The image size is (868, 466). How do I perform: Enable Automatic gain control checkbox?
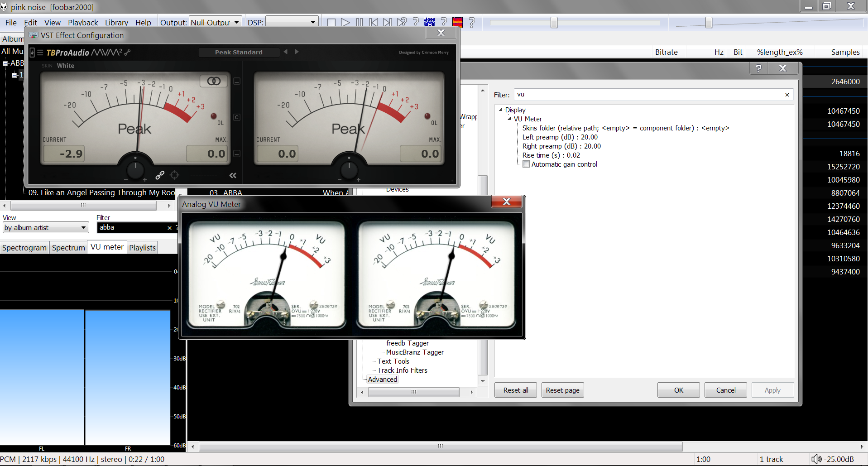tap(526, 164)
